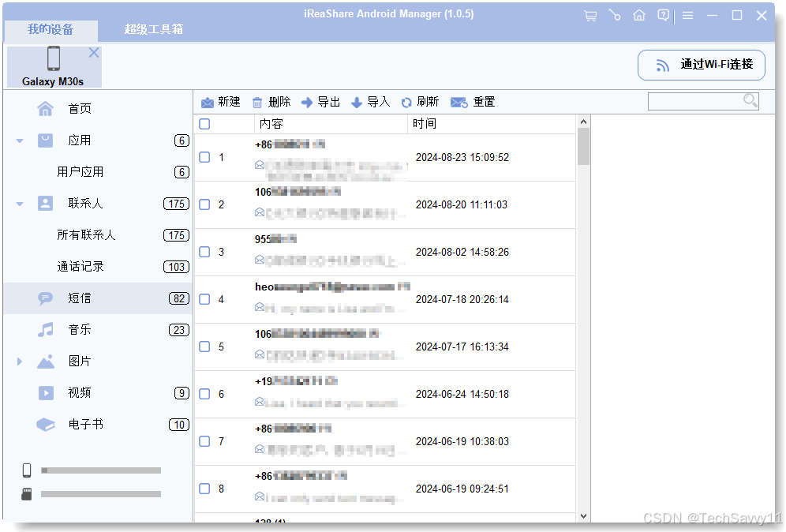Viewport: 786px width, 532px height.
Task: Select message dated 2024-06-19 10:38:03
Action: 385,442
